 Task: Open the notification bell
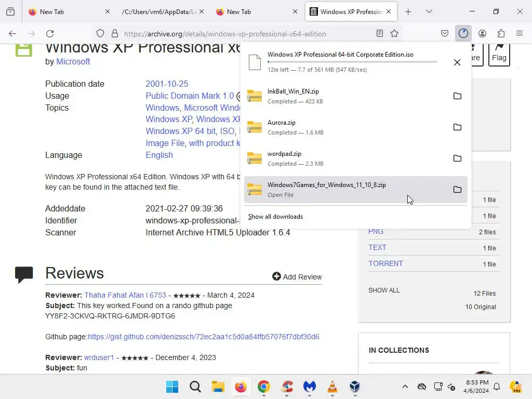click(x=497, y=387)
